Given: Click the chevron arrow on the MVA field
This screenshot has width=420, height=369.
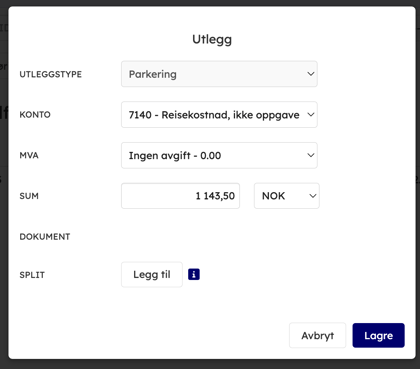Looking at the screenshot, I should 311,155.
